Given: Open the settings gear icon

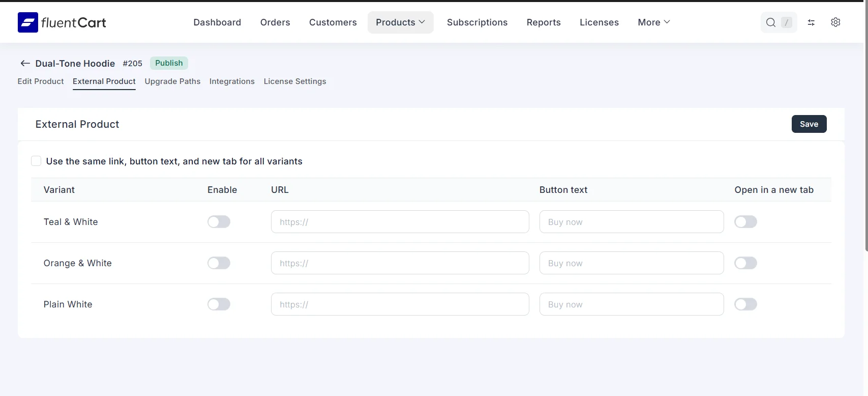Looking at the screenshot, I should click(x=835, y=22).
